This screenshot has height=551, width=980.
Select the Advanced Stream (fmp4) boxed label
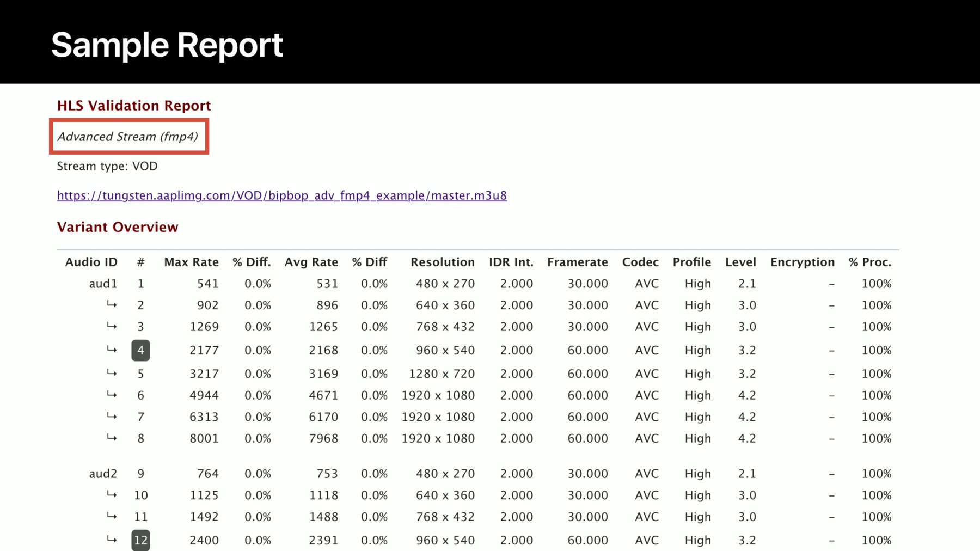[x=129, y=136]
